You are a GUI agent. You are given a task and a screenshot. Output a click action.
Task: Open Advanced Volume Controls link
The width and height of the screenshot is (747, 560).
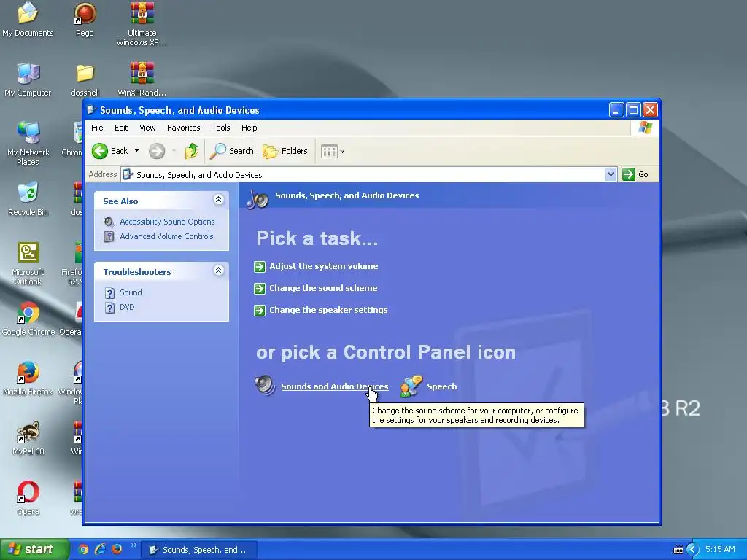166,237
